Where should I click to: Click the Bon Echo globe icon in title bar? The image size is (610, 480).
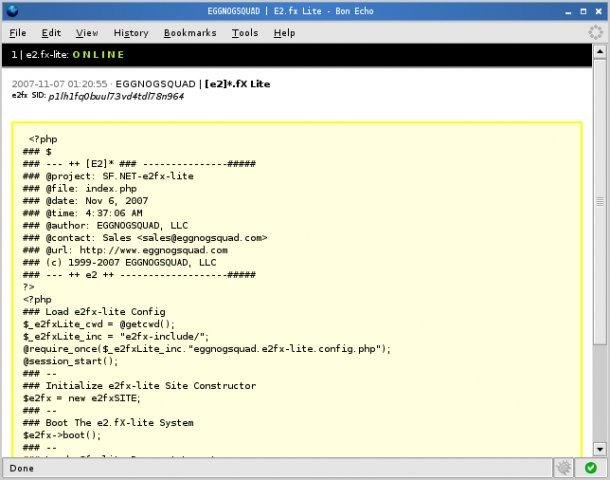pyautogui.click(x=12, y=11)
